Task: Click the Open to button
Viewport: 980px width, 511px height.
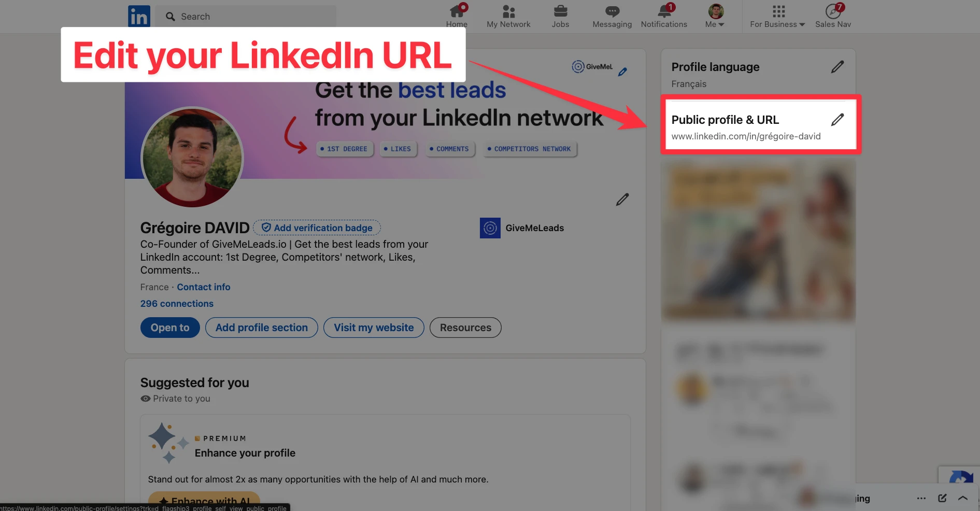Action: pos(170,328)
